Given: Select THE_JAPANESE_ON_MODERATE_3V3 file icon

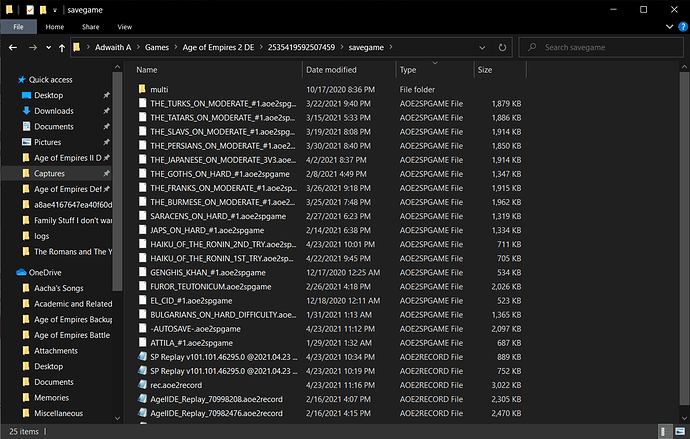Looking at the screenshot, I should coord(142,160).
